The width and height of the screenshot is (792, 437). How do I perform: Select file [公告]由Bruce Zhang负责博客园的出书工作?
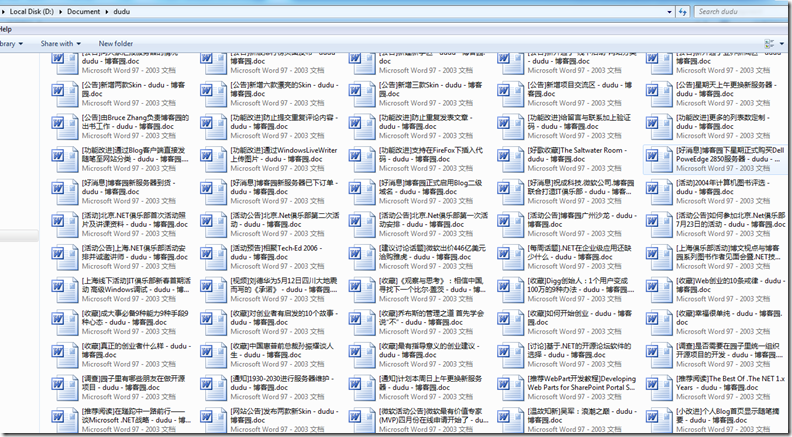coord(135,122)
